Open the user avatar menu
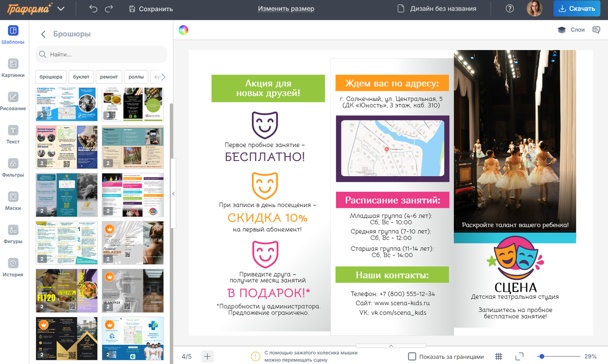The image size is (608, 364). 535,9
